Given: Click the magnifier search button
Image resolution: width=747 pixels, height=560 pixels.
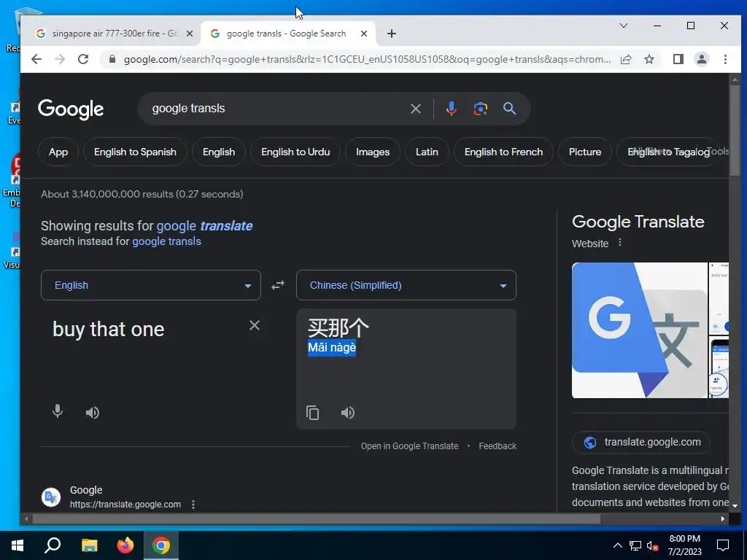Looking at the screenshot, I should (509, 109).
